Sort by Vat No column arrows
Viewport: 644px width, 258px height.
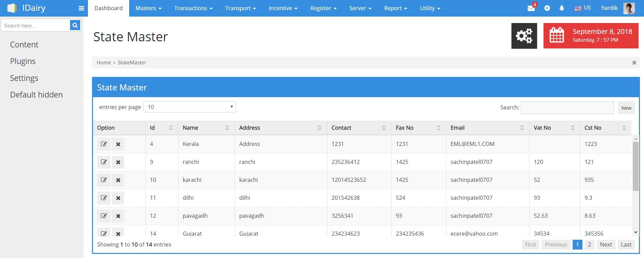pos(573,128)
